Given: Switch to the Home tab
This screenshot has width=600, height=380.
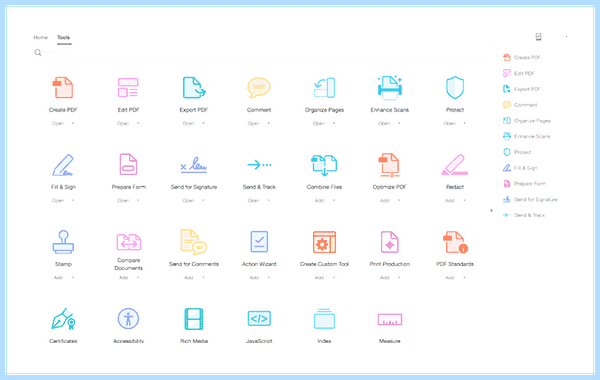Looking at the screenshot, I should [x=41, y=37].
